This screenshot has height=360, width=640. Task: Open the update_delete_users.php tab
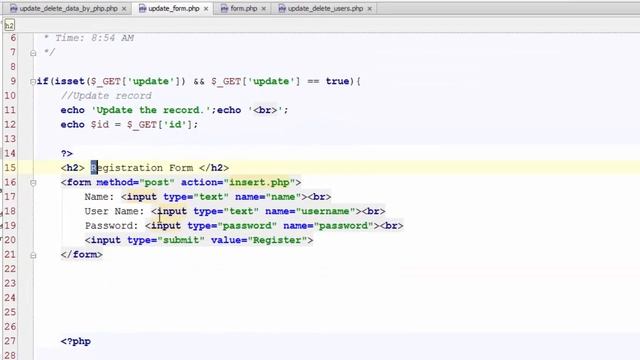[x=325, y=8]
